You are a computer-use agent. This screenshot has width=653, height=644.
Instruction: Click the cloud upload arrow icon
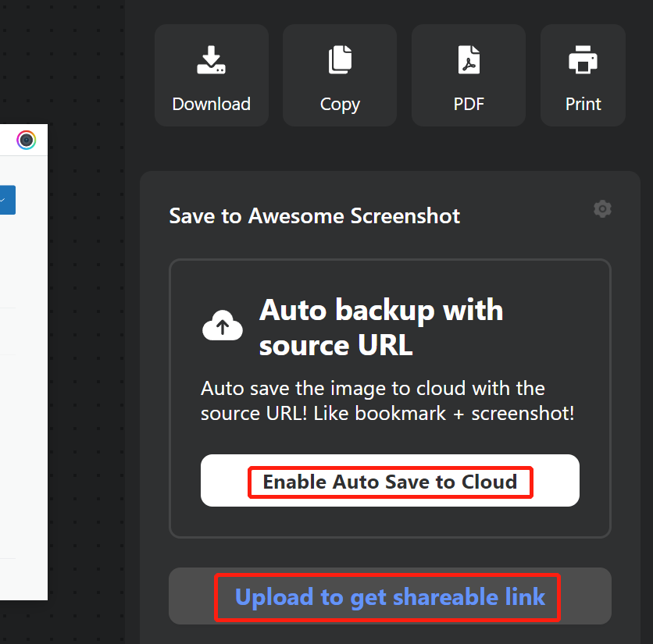click(x=223, y=326)
